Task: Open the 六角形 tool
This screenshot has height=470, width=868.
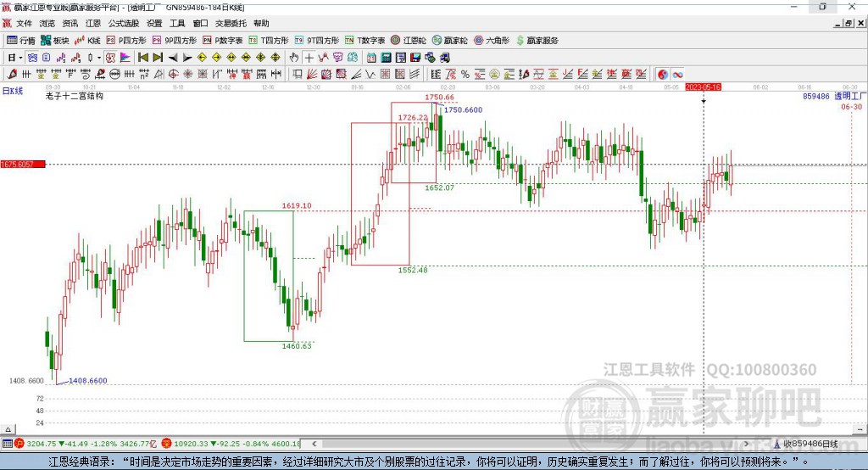Action: pos(492,41)
